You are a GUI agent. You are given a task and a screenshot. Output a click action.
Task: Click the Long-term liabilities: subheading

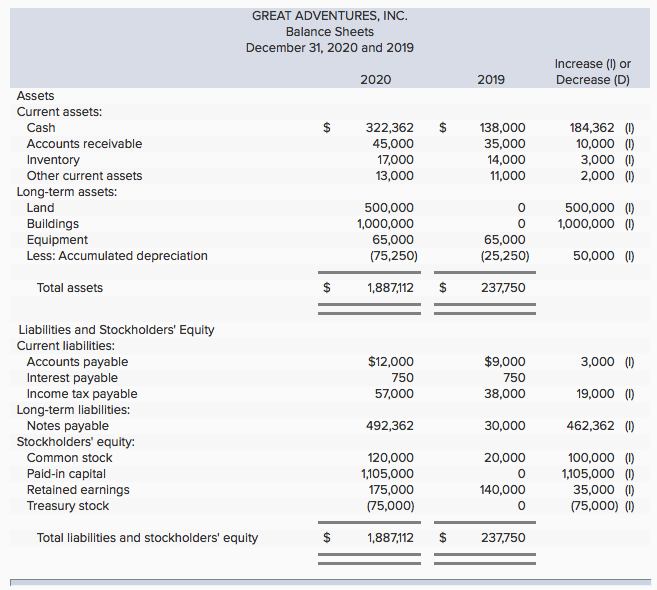point(73,410)
